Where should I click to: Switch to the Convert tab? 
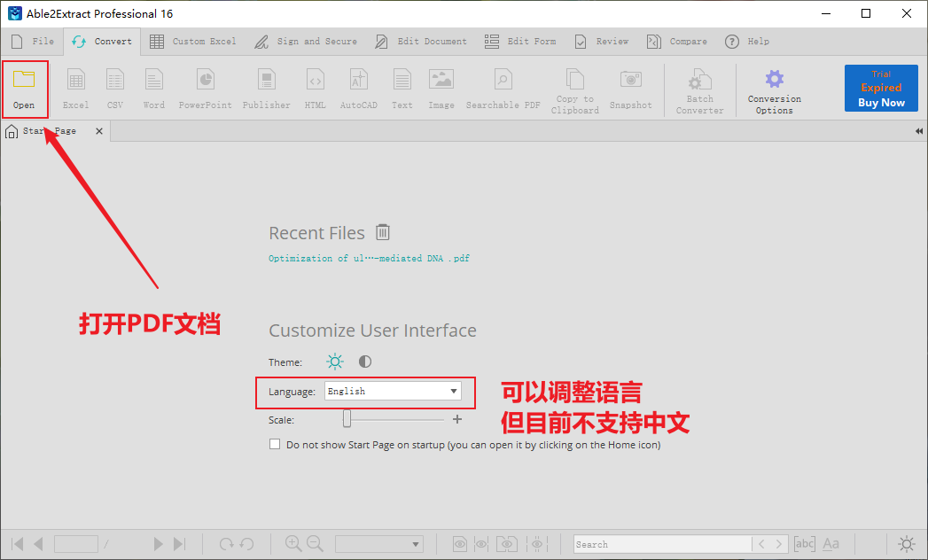102,42
